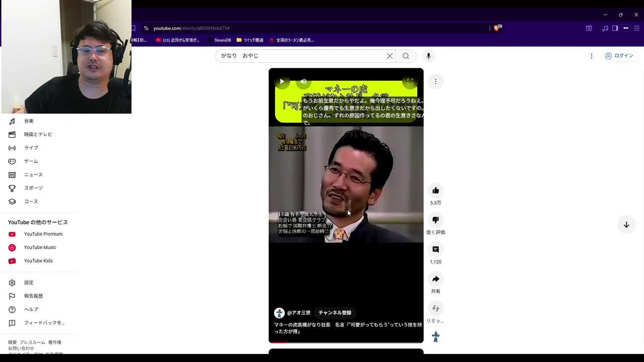The image size is (644, 362).
Task: Like the Shorts video thumbs-up icon
Action: click(x=436, y=191)
